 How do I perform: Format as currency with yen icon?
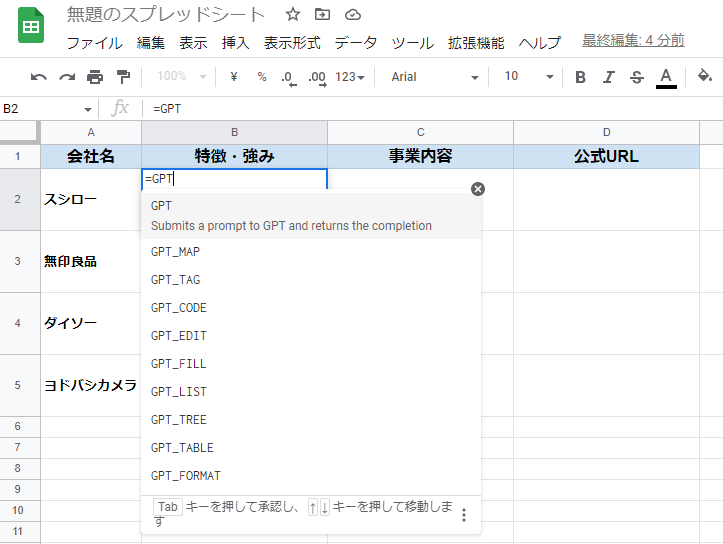(234, 77)
